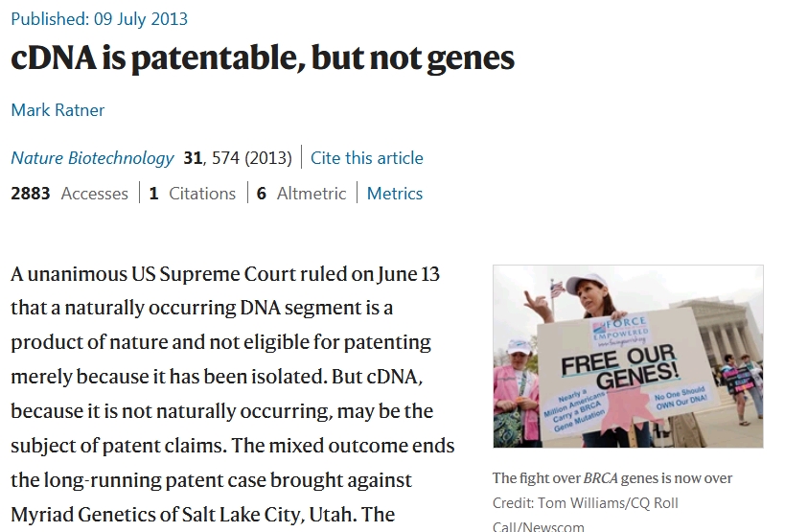Screen dimensions: 785x532
Task: Click the Tom Williams/CQ Roll credit line
Action: pyautogui.click(x=586, y=503)
